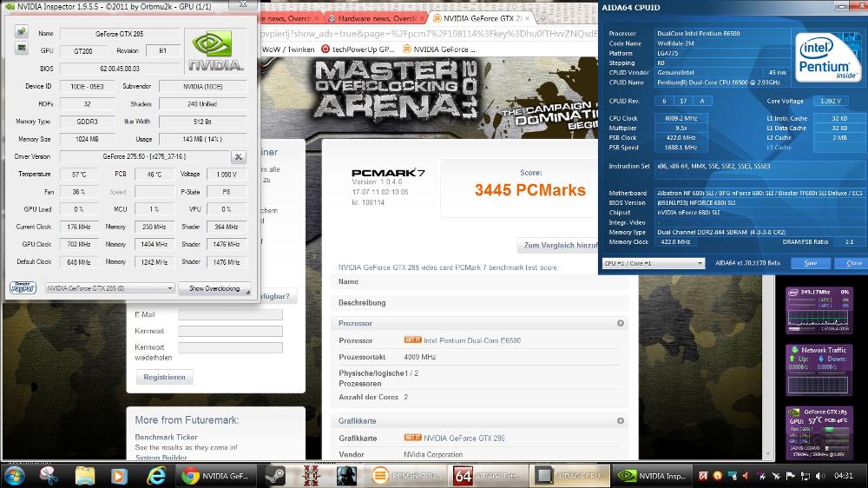The image size is (868, 488).
Task: Switch to the NVIDIA Inspector taskbar item
Action: [x=652, y=476]
